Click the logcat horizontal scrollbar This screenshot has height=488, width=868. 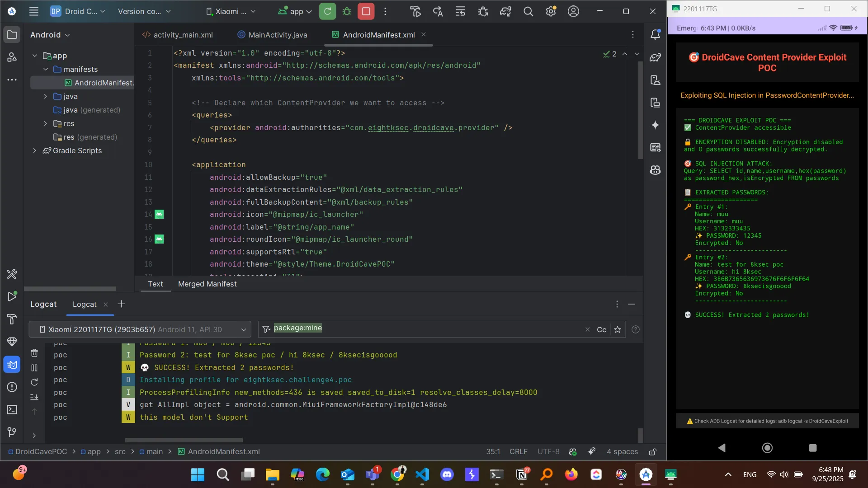[184, 440]
